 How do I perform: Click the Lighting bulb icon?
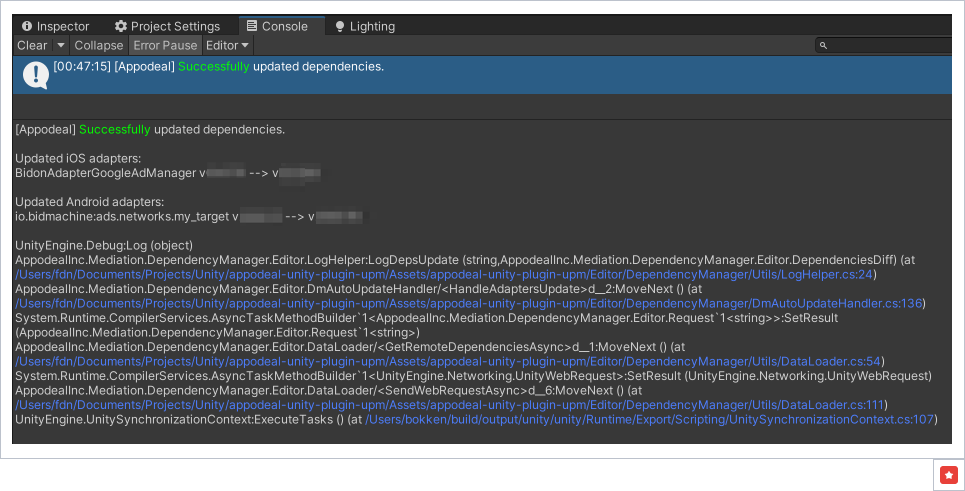(340, 27)
